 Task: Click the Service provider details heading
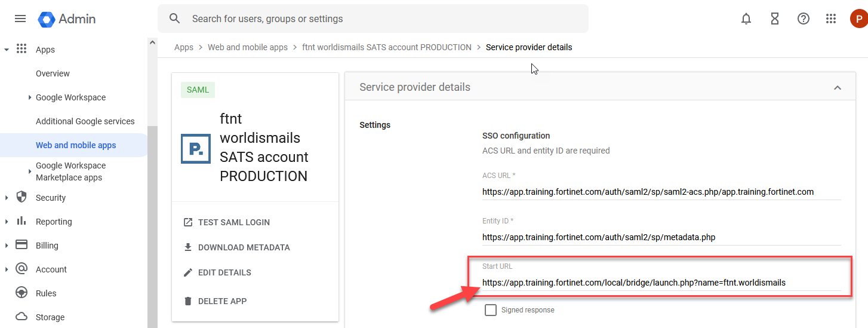(415, 87)
